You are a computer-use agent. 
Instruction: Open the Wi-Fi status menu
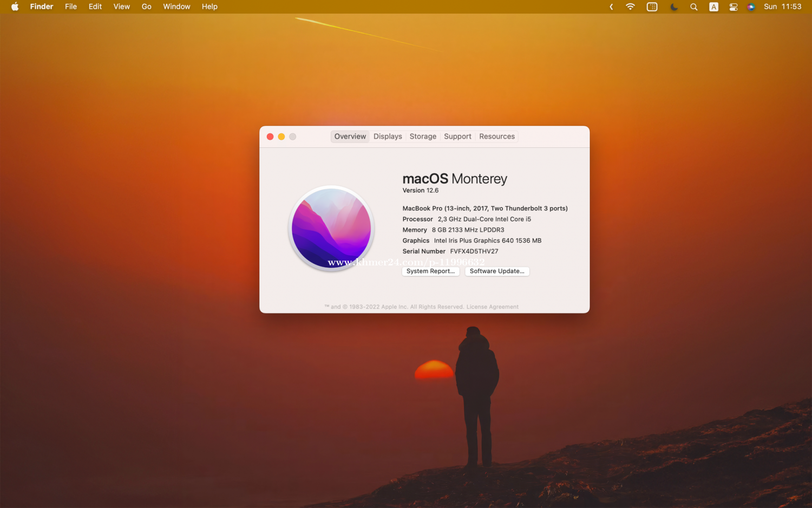[630, 6]
